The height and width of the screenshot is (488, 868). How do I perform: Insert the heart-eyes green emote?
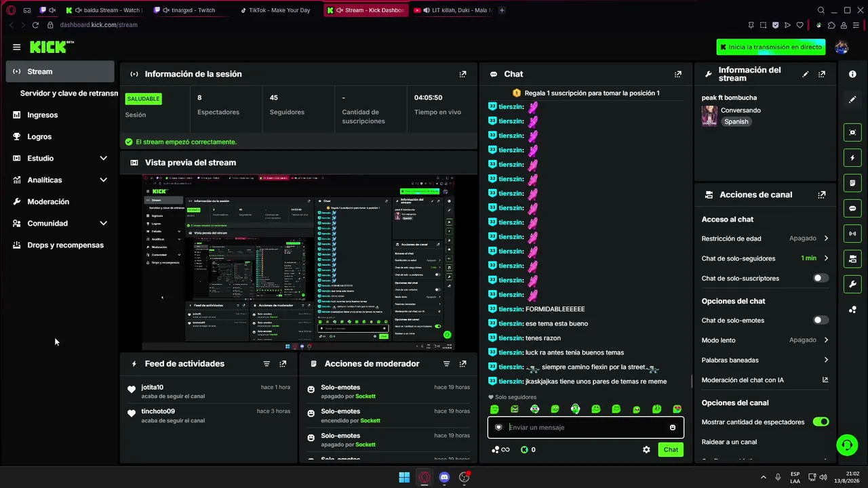(x=677, y=409)
